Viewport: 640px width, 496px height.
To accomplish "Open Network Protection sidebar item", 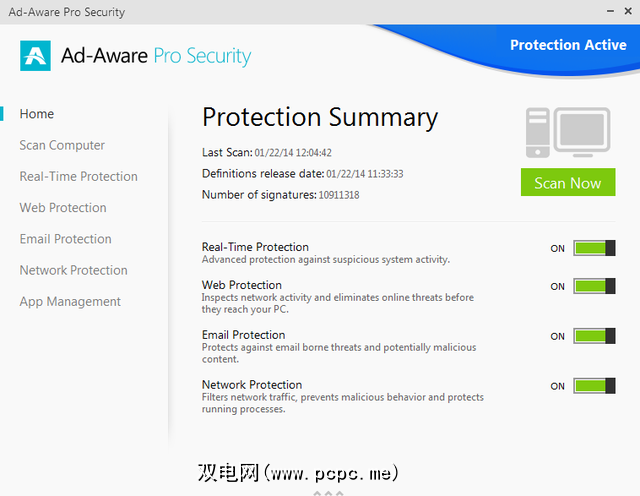I will [73, 270].
